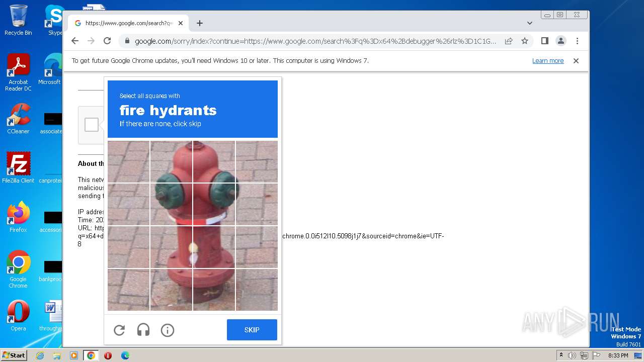Open the throughr Word document
The width and height of the screenshot is (644, 362).
[x=50, y=315]
